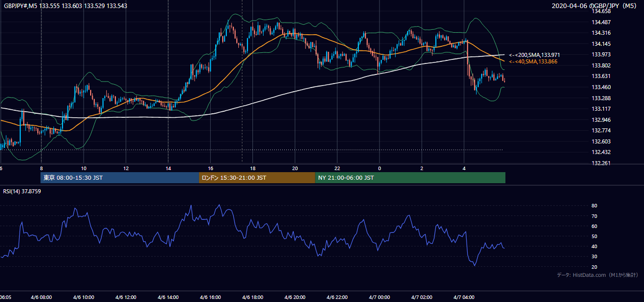
Task: Click price axis value 133.631
Action: click(x=601, y=76)
